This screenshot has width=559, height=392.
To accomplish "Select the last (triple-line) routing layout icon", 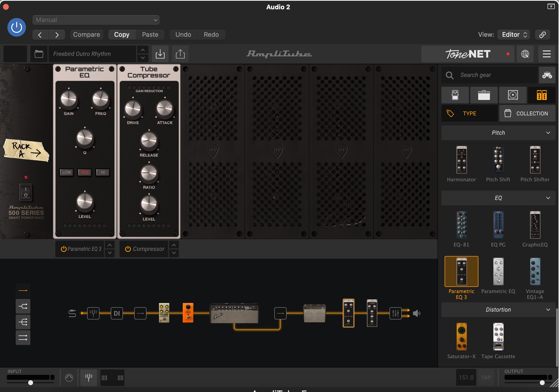I will [x=23, y=338].
